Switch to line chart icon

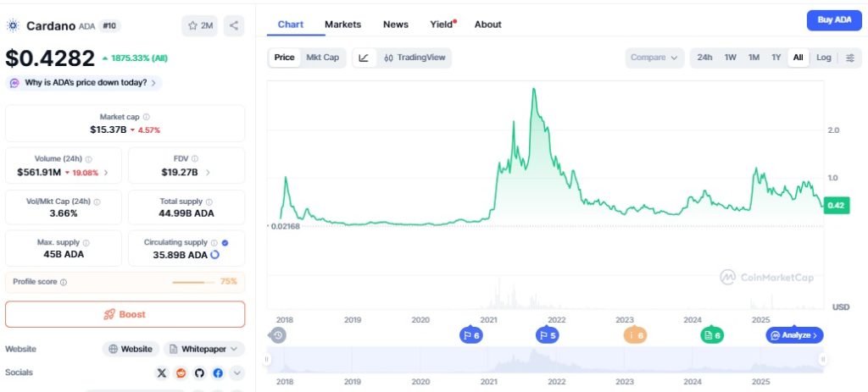[x=364, y=58]
